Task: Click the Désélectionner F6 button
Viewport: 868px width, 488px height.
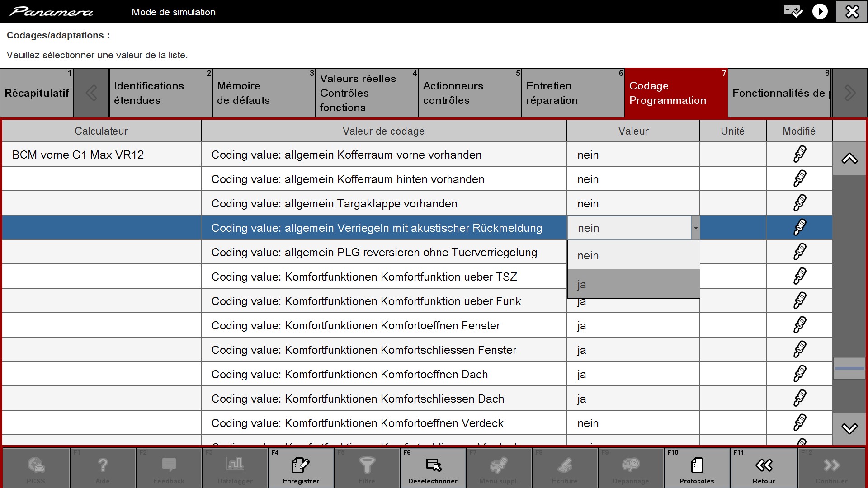Action: tap(433, 468)
